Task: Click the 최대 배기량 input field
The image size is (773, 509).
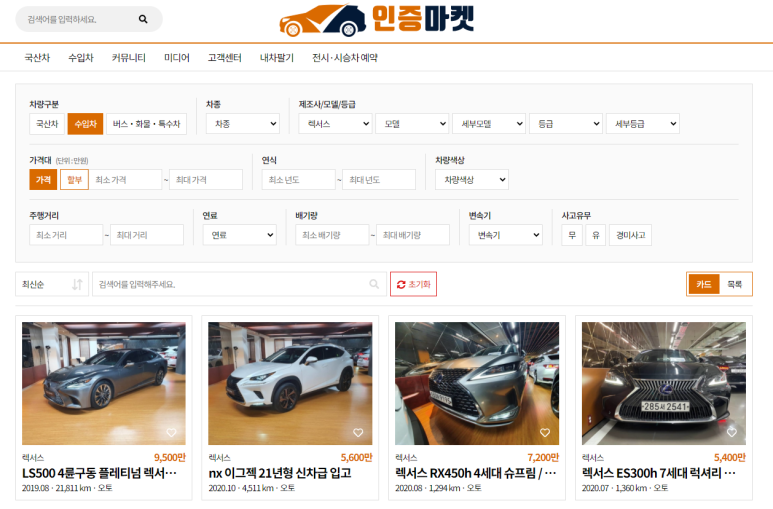Action: click(x=413, y=235)
